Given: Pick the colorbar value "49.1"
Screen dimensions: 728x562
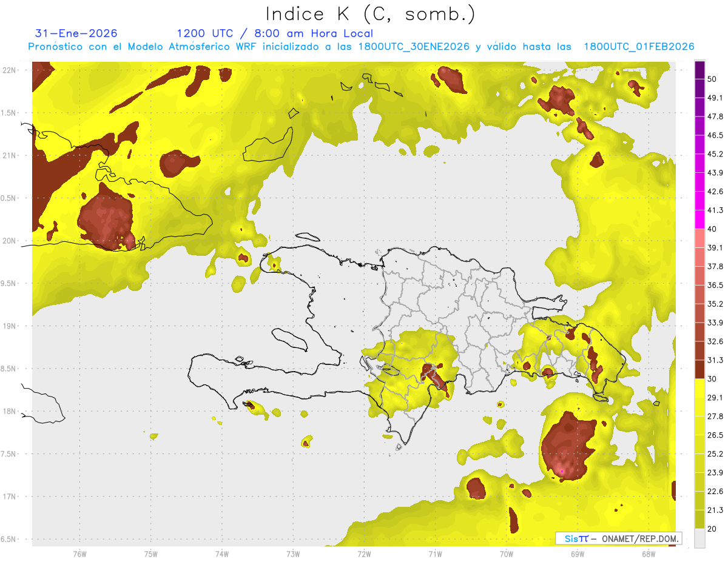Looking at the screenshot, I should click(715, 98).
